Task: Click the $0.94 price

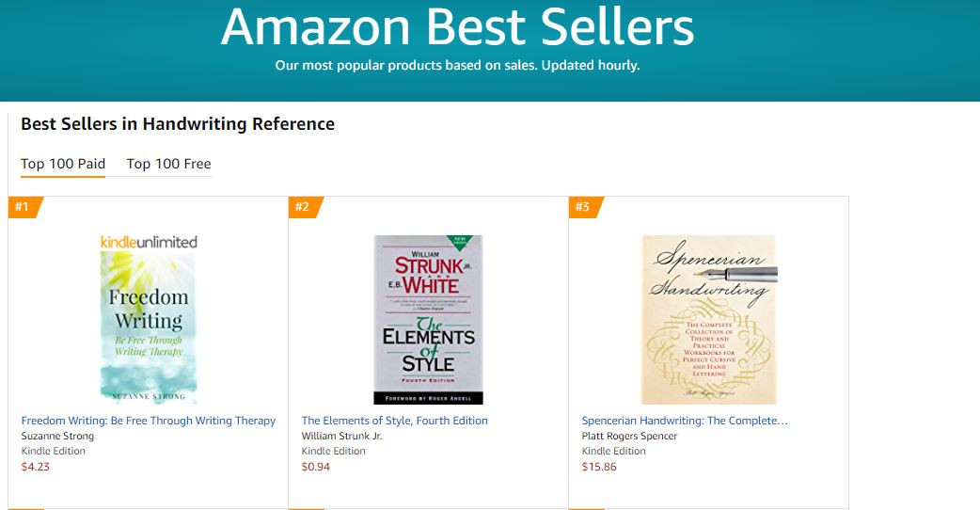Action: [x=315, y=466]
